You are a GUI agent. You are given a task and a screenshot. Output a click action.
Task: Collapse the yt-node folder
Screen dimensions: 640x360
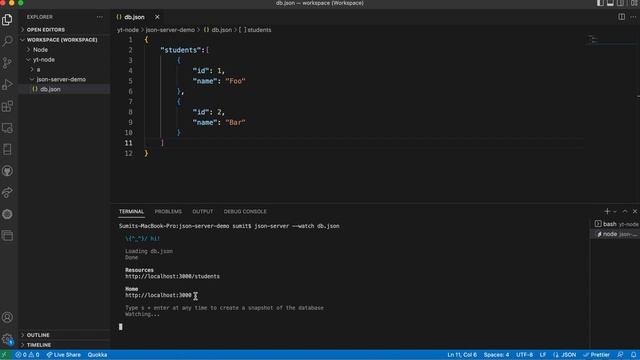coord(64,60)
